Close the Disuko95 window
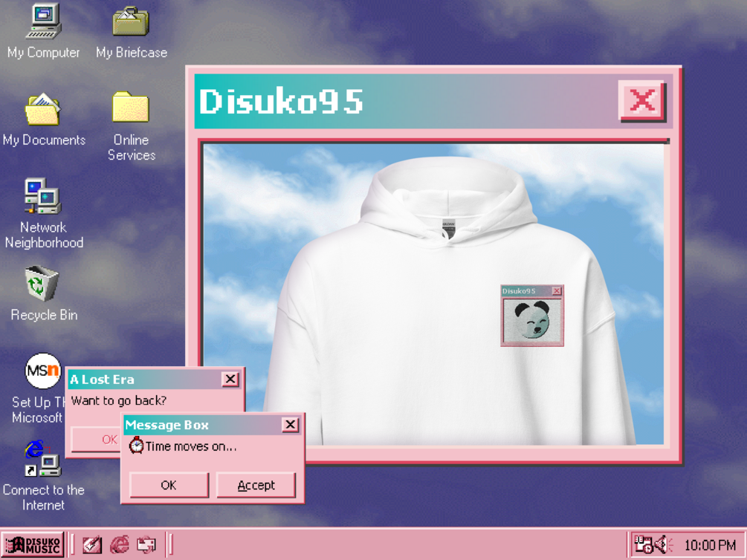The width and height of the screenshot is (747, 560). (641, 100)
